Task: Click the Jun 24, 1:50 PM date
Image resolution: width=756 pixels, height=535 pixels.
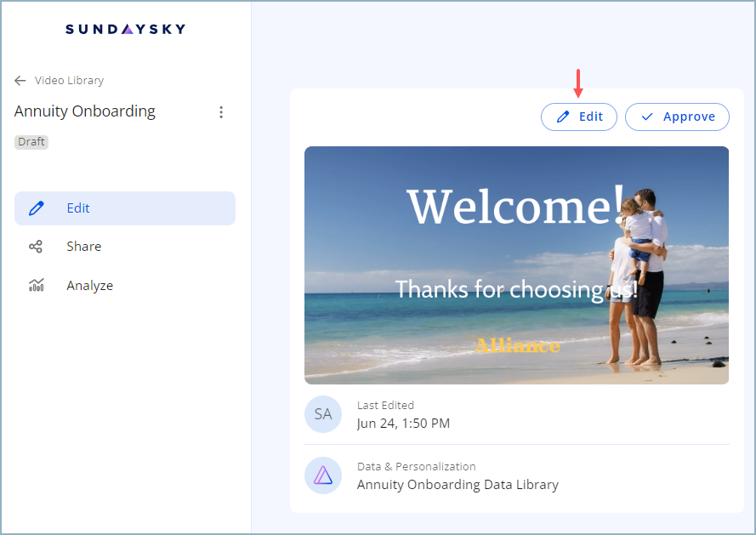Action: 404,423
